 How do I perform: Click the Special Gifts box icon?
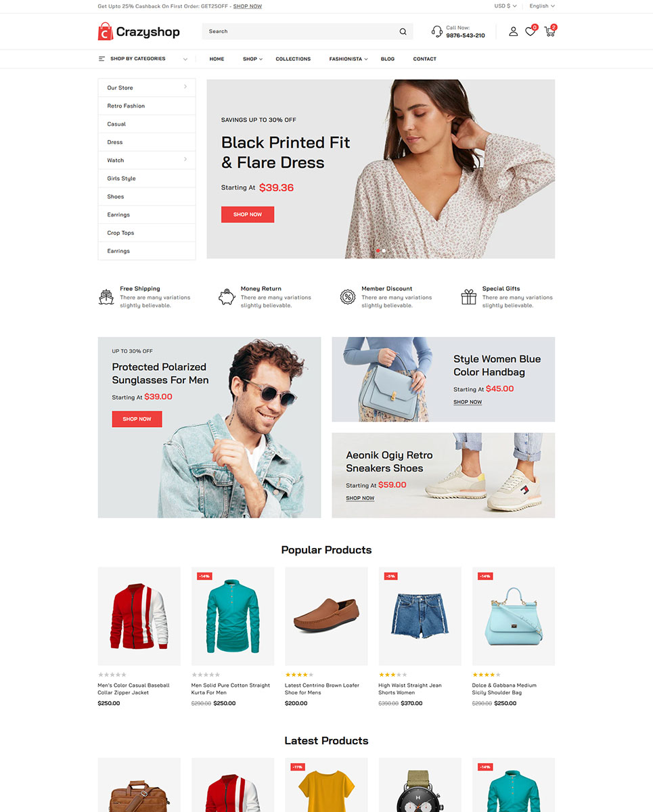(469, 297)
